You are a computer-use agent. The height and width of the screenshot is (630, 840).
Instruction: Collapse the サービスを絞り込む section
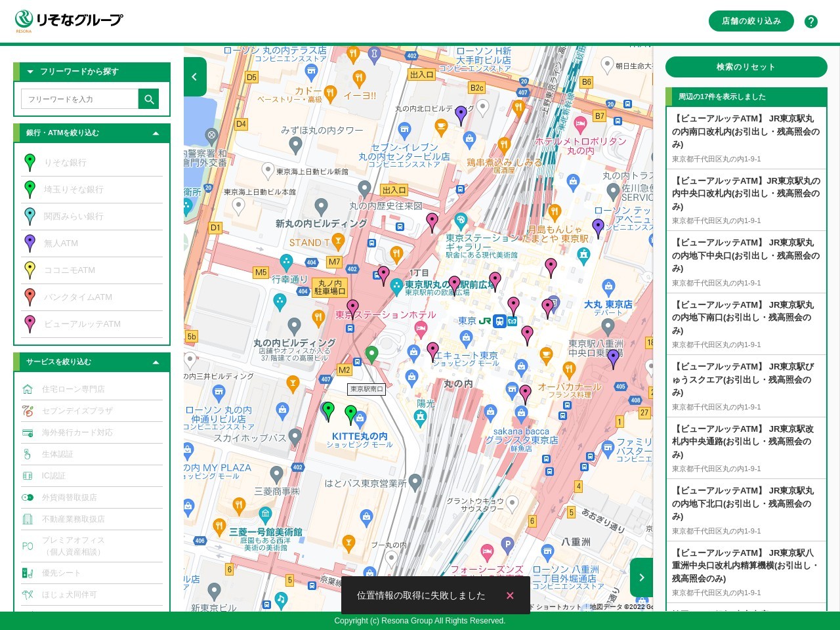(156, 362)
